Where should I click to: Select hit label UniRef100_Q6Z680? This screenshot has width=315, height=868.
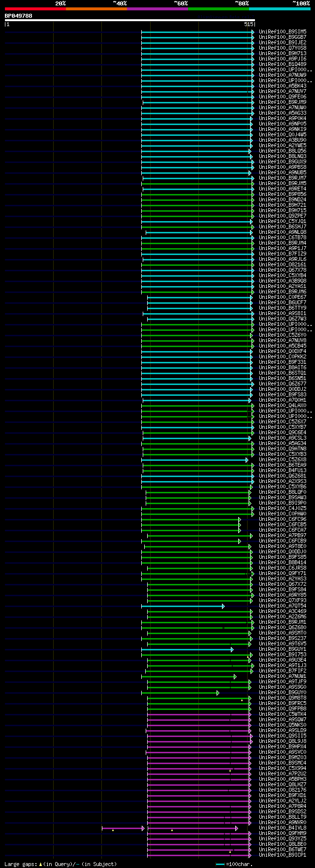tap(283, 627)
